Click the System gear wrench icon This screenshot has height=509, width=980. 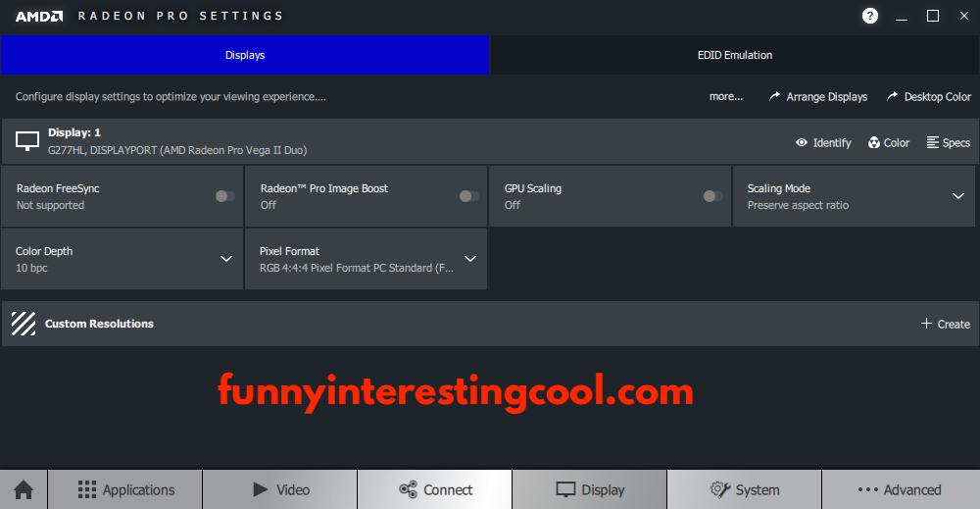720,489
